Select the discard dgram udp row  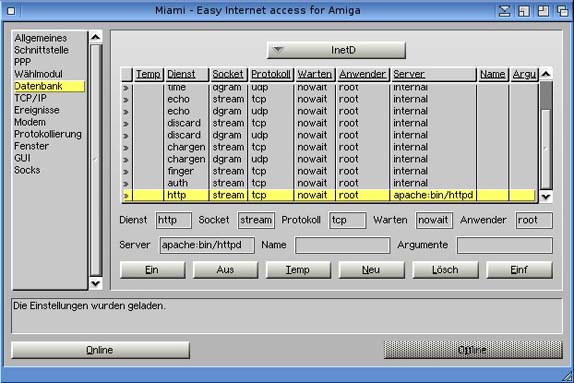click(329, 135)
